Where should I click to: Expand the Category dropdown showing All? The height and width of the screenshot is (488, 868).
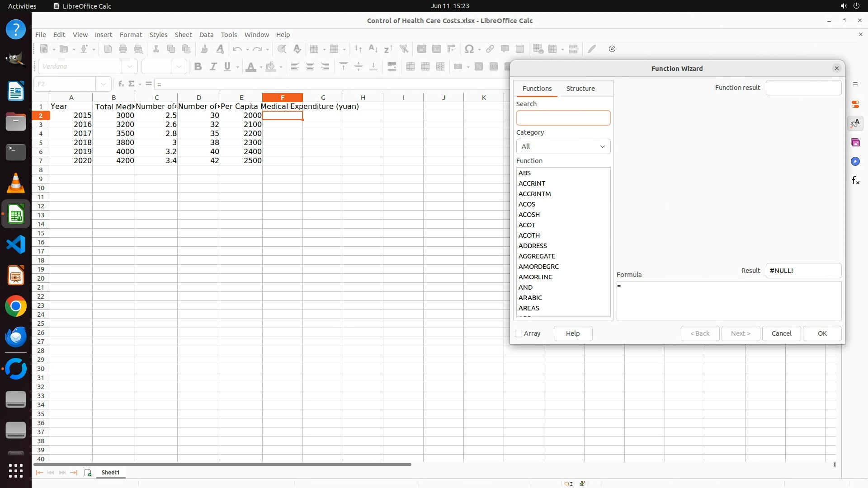pyautogui.click(x=563, y=146)
